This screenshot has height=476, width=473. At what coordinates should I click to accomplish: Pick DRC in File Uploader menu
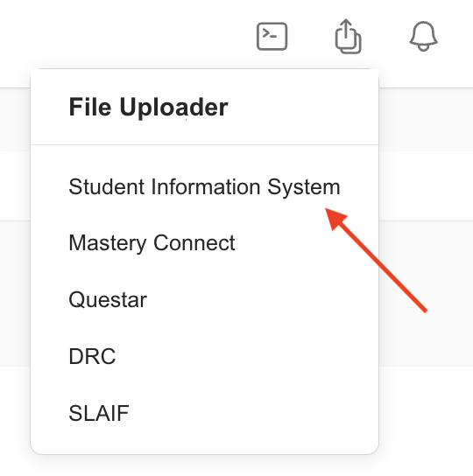(92, 356)
